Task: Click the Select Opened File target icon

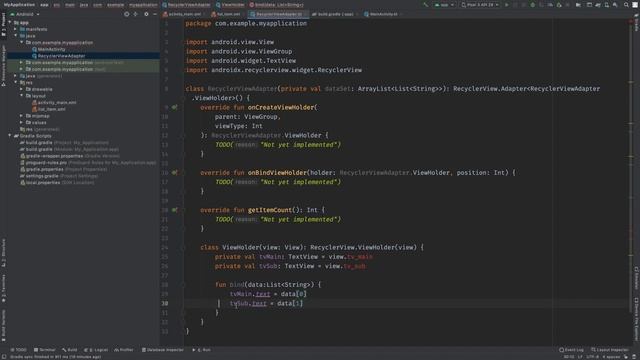Action: pyautogui.click(x=127, y=14)
